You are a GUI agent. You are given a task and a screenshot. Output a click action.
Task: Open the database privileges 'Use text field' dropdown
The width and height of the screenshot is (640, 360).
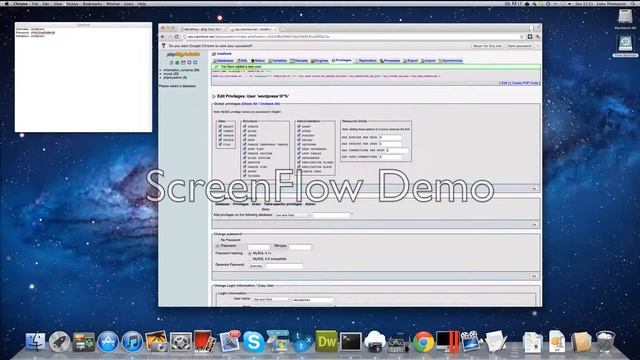point(291,215)
